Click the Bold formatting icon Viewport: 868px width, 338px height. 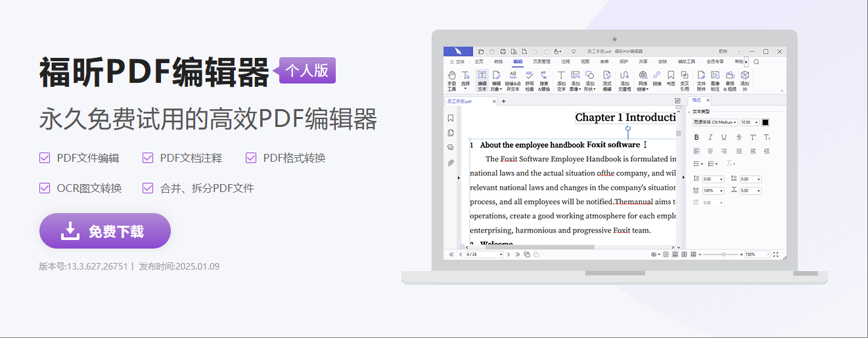click(x=697, y=137)
